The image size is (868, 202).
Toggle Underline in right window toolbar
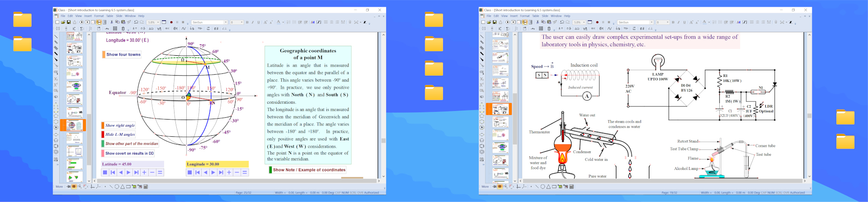tap(684, 22)
